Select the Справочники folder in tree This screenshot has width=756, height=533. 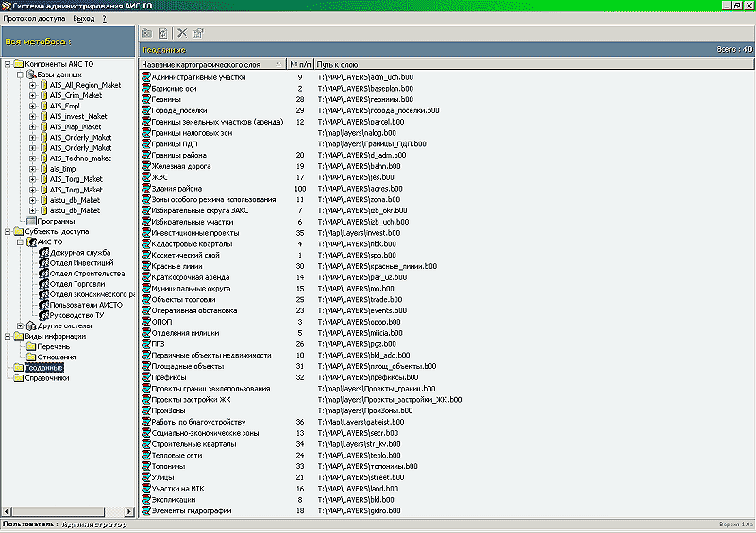[47, 378]
